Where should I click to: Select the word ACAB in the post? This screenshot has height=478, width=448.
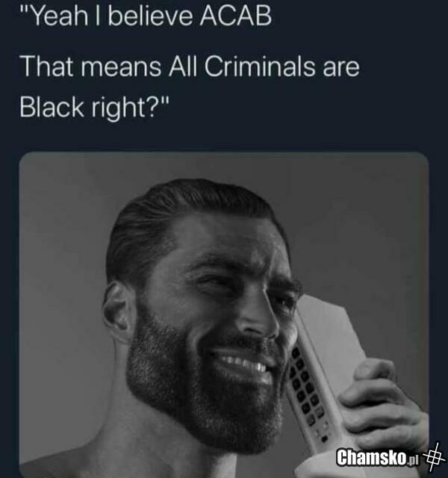(235, 16)
